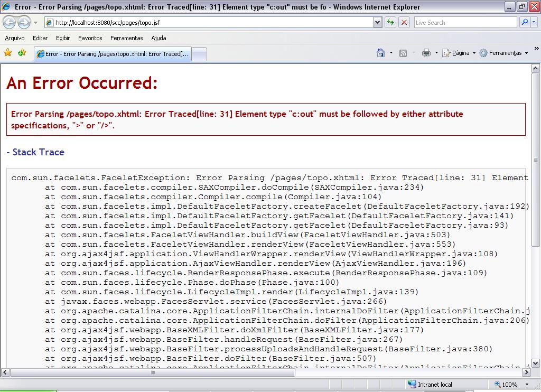Click the Live Search magnifier button
Viewport: 541px width, 392px height.
pos(525,22)
